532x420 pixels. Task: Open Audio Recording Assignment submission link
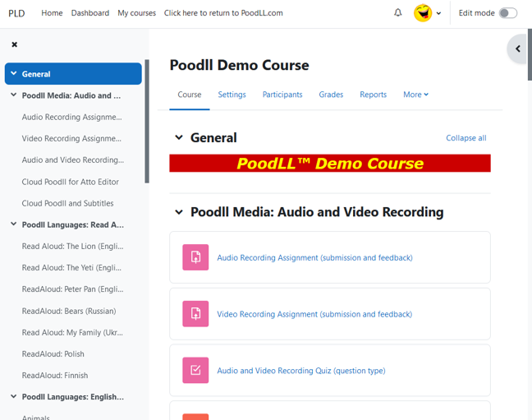(x=314, y=258)
